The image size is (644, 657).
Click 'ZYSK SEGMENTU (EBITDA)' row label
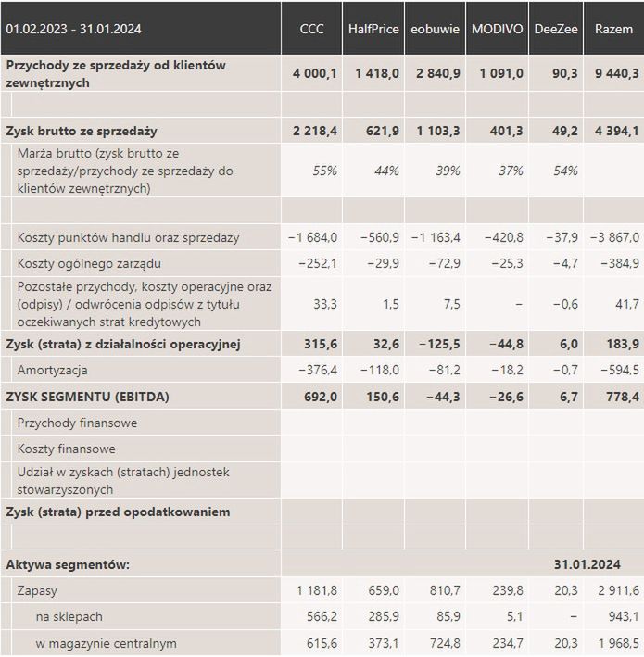87,397
